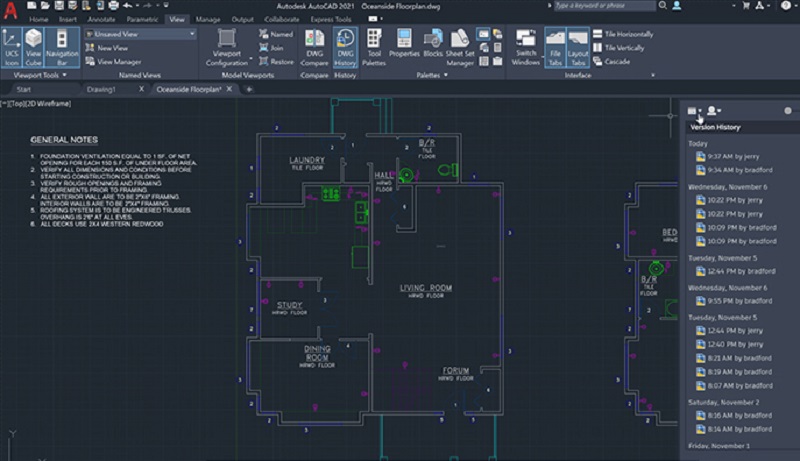
Task: Launch DWG Compare tool
Action: pos(314,47)
